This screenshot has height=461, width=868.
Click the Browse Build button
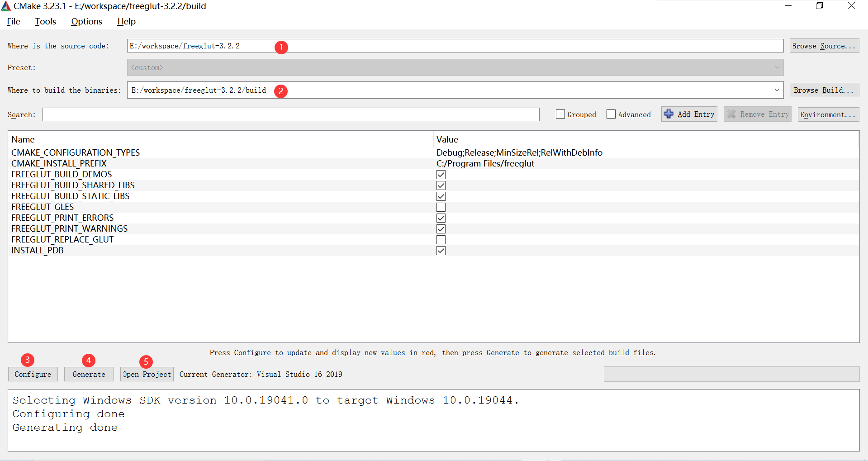(x=824, y=90)
